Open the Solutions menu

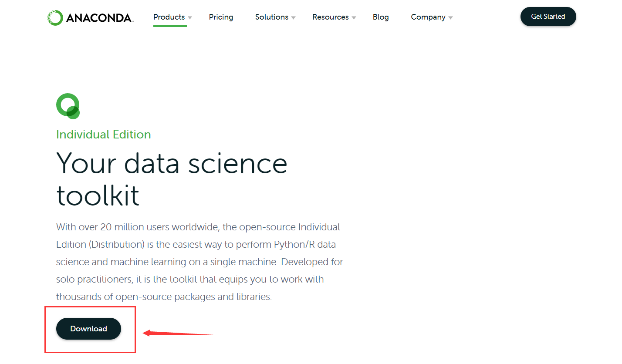(x=272, y=17)
